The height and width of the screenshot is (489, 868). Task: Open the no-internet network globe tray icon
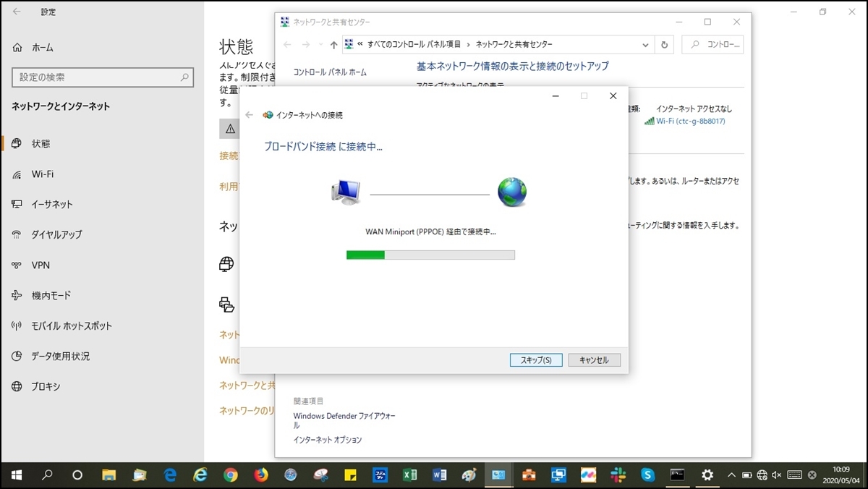[x=761, y=475]
